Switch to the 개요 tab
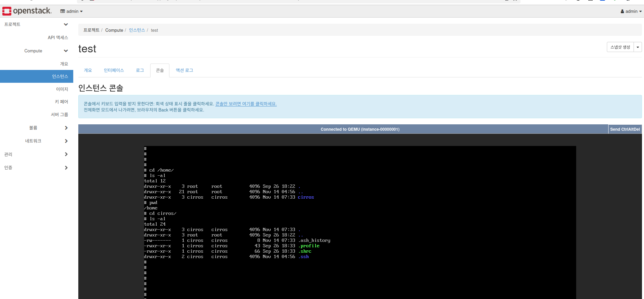 click(x=88, y=70)
